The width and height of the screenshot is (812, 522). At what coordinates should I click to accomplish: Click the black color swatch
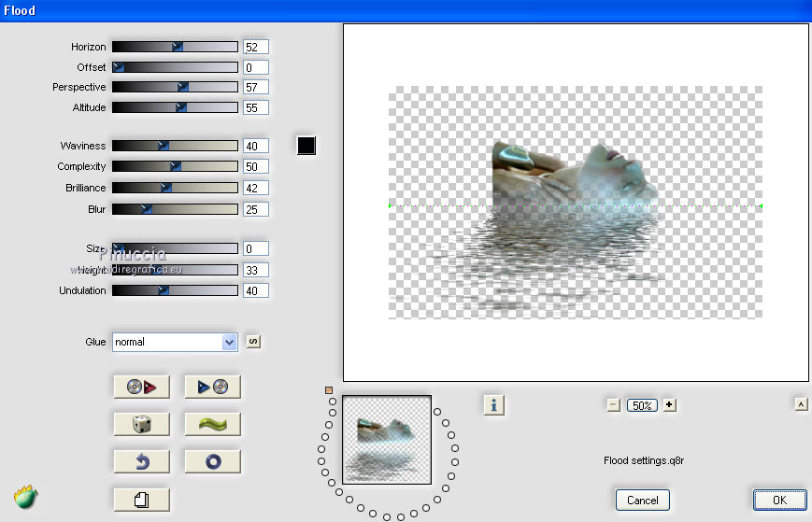point(306,146)
